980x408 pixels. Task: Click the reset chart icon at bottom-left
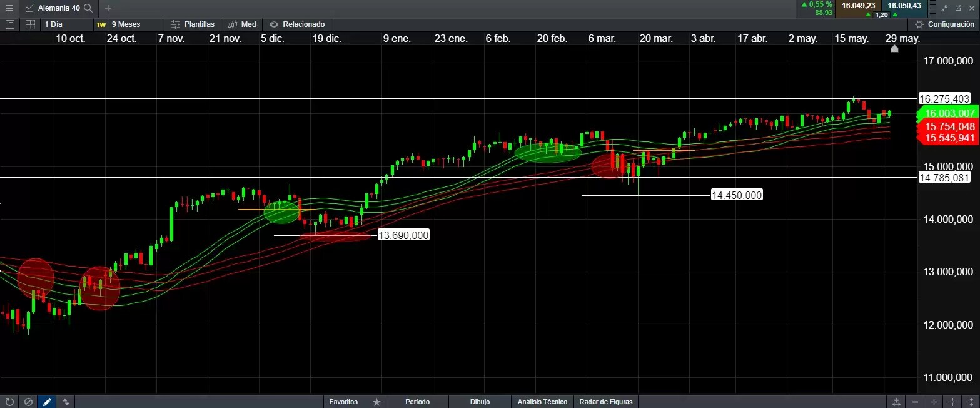(x=9, y=402)
